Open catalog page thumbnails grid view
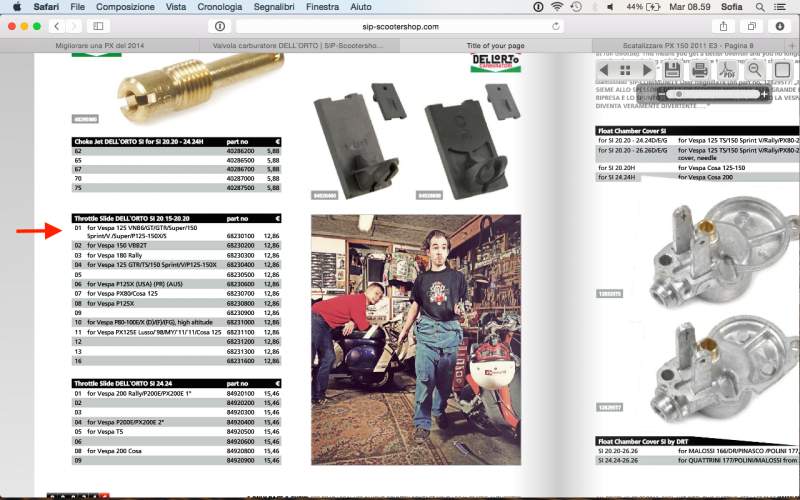The height and width of the screenshot is (500, 800). (626, 70)
